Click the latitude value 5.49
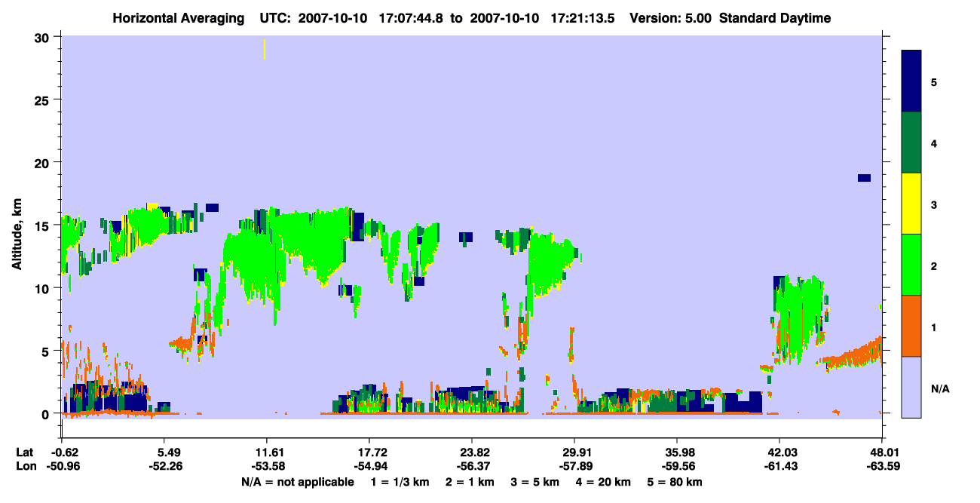This screenshot has height=503, width=980. (x=168, y=452)
